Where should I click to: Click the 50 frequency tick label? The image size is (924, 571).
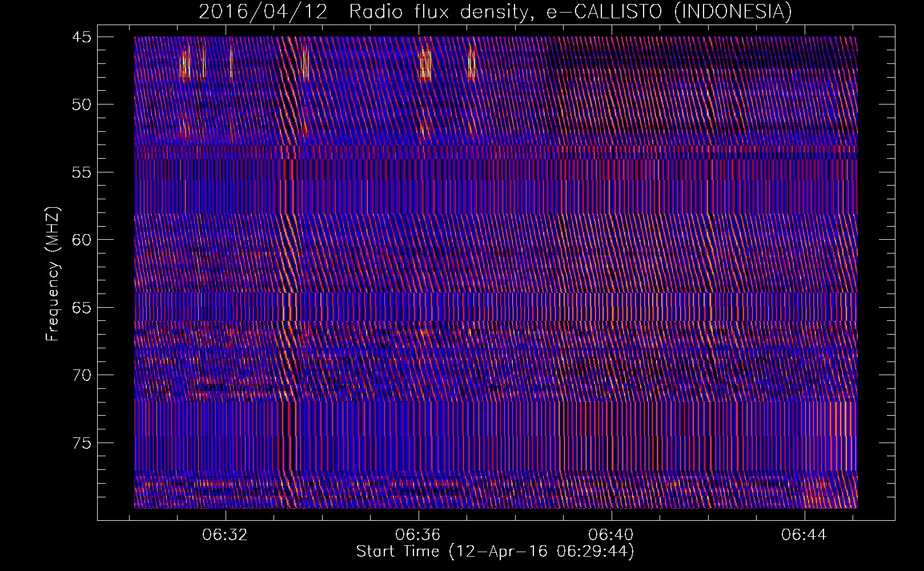[x=81, y=104]
